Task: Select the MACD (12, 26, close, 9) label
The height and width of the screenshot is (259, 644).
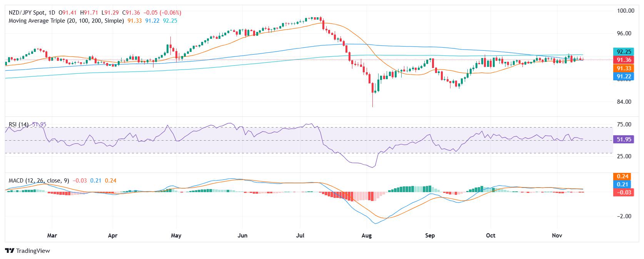Action: pyautogui.click(x=39, y=180)
